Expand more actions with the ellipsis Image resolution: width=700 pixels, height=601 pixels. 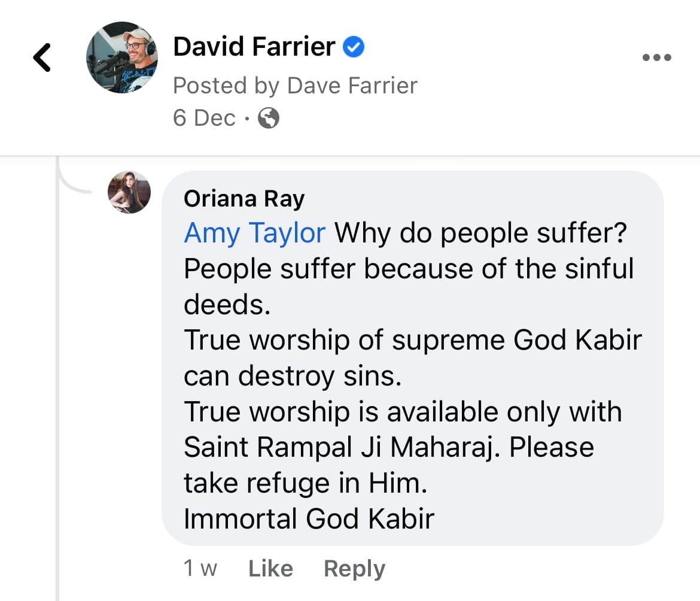tap(656, 57)
